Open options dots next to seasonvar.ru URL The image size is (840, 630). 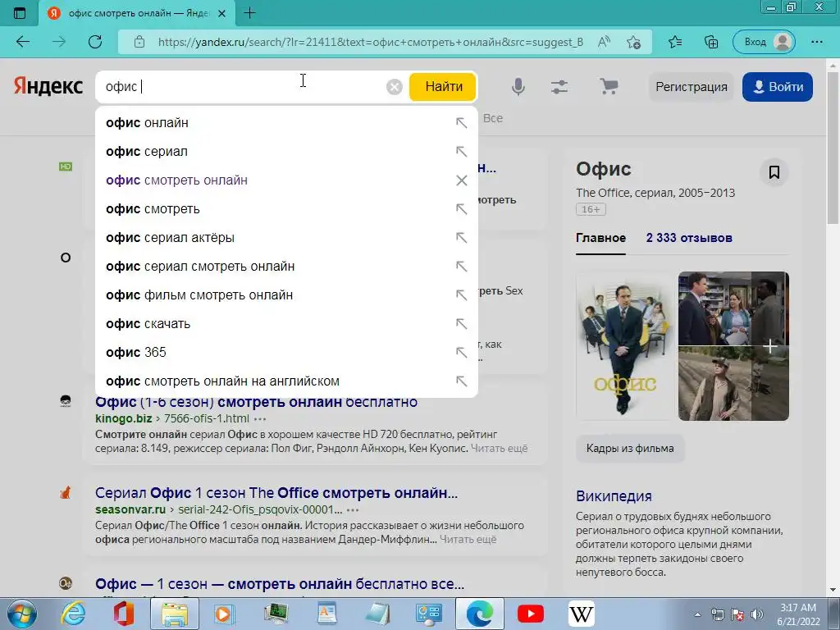coord(353,510)
